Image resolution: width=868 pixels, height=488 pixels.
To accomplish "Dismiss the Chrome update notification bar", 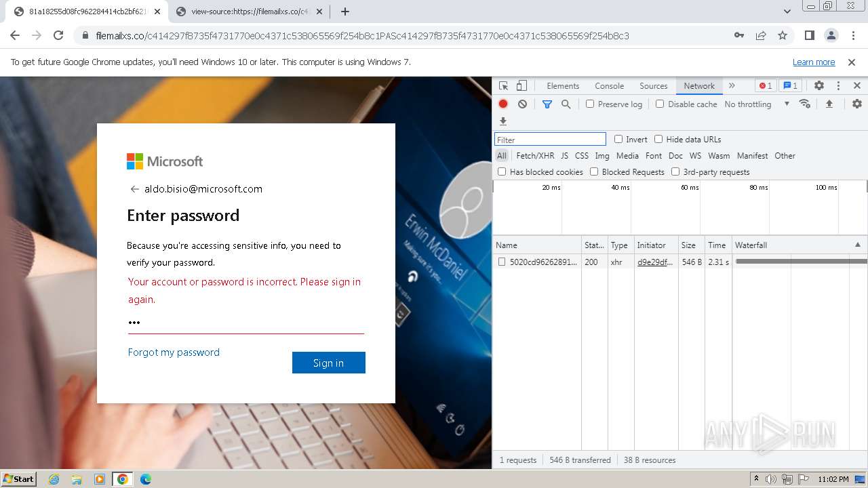I will 852,62.
